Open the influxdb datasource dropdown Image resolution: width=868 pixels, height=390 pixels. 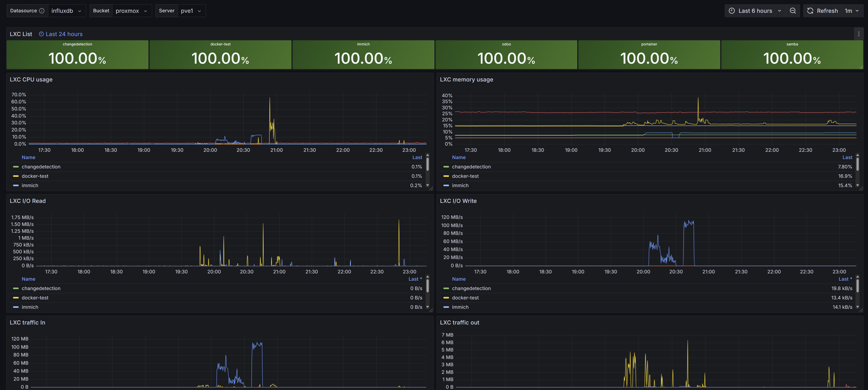coord(66,11)
